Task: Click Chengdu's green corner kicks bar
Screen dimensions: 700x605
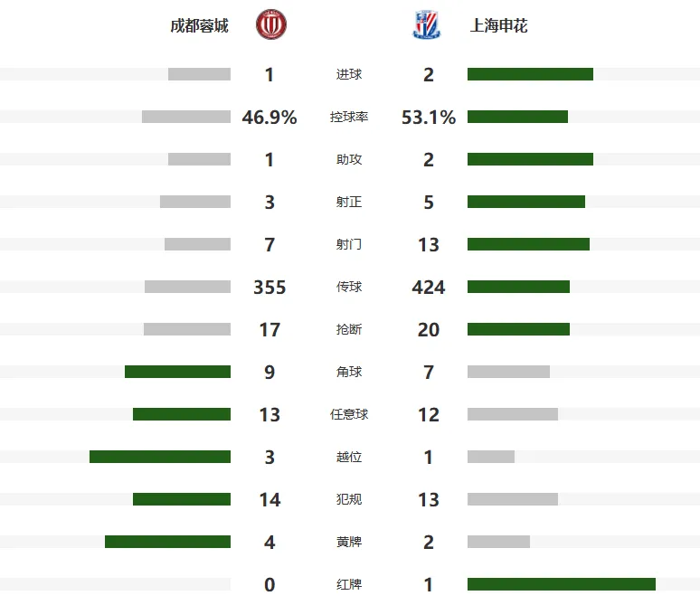Action: (177, 372)
